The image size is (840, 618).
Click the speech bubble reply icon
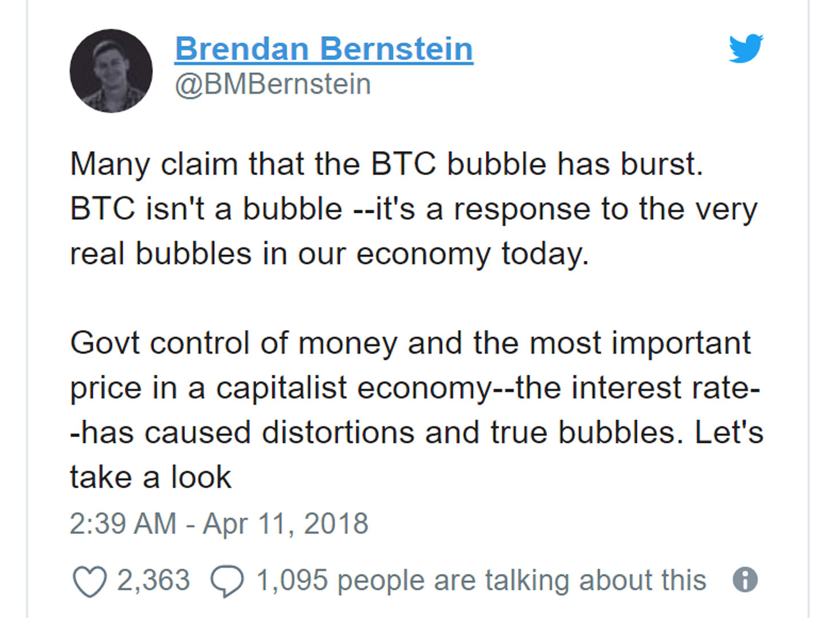(227, 581)
